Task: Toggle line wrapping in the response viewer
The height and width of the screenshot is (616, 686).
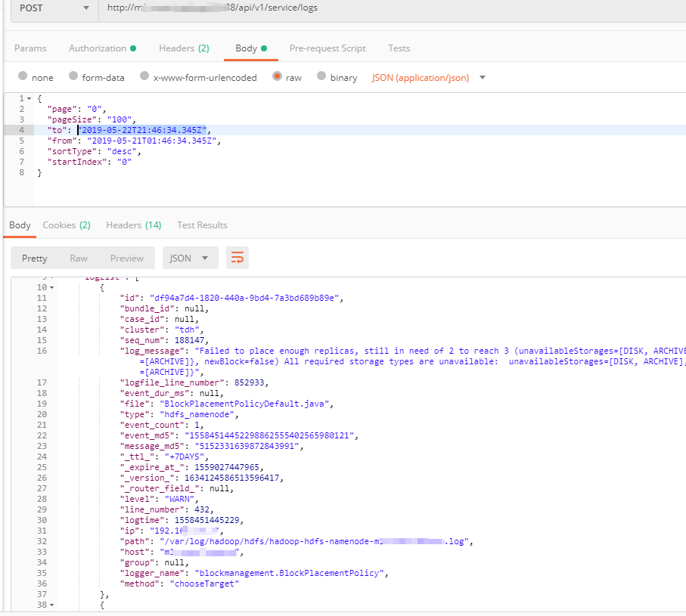Action: click(237, 257)
